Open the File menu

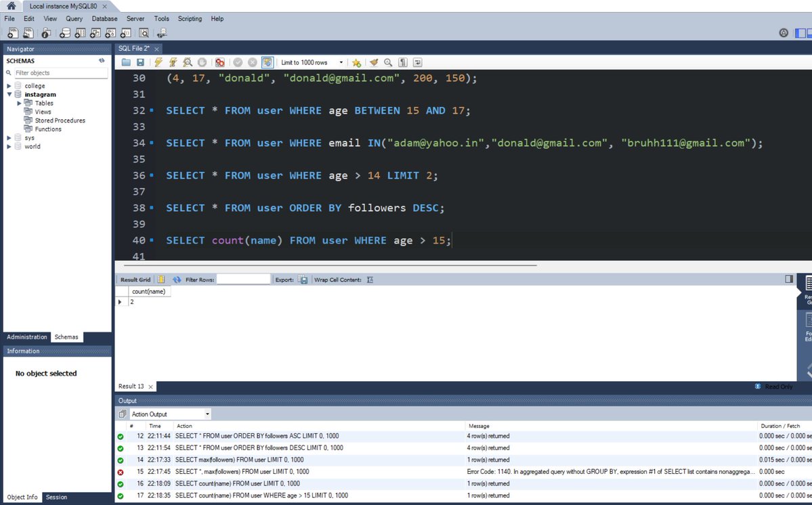tap(9, 19)
